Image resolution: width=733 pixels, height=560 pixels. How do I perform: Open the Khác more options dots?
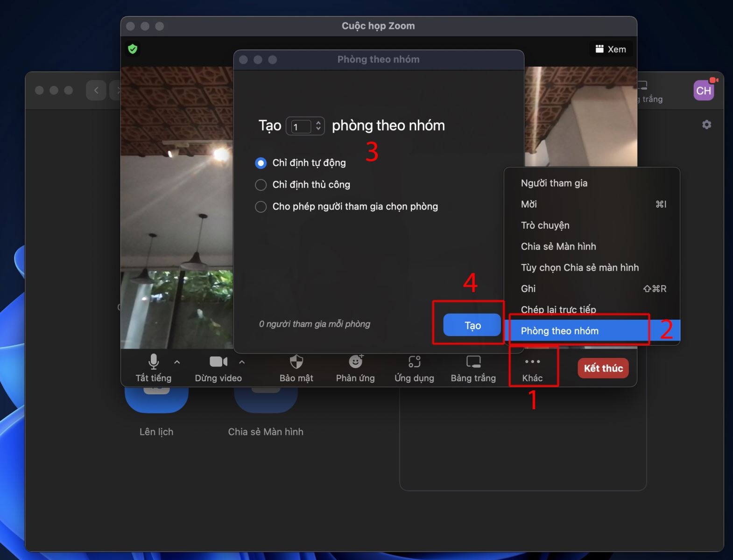tap(532, 368)
